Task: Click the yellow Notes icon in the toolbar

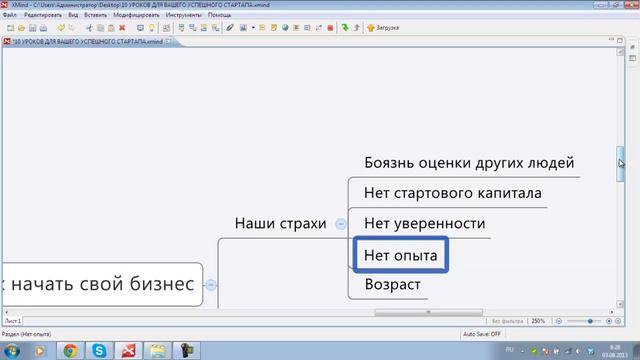Action: [274, 28]
